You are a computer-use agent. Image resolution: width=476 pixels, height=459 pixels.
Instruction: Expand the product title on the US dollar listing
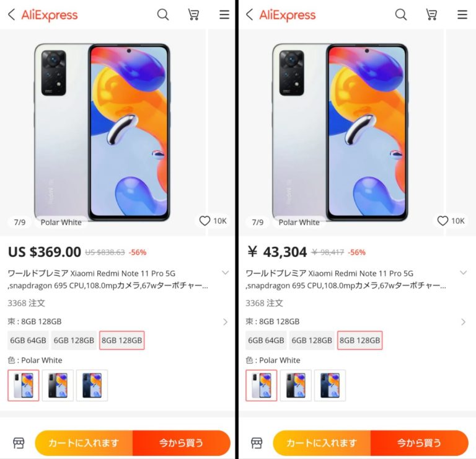(225, 272)
